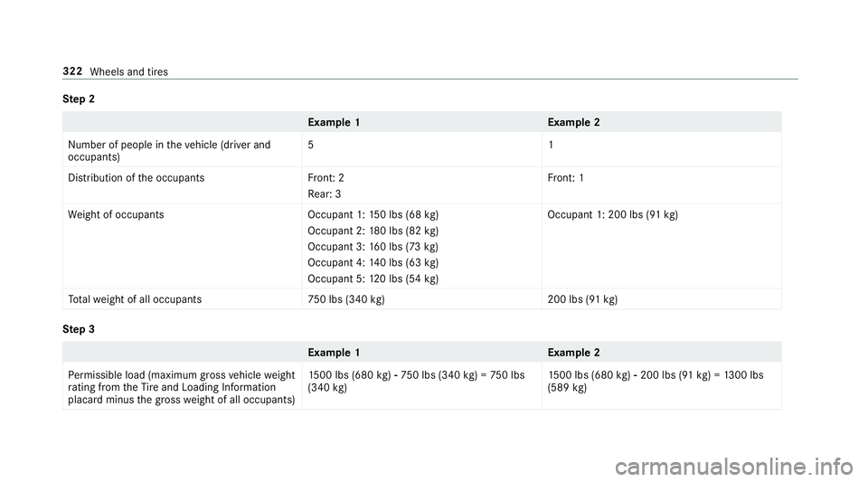868x482 pixels.
Task: Select the Step 2 heading
Action: point(79,99)
